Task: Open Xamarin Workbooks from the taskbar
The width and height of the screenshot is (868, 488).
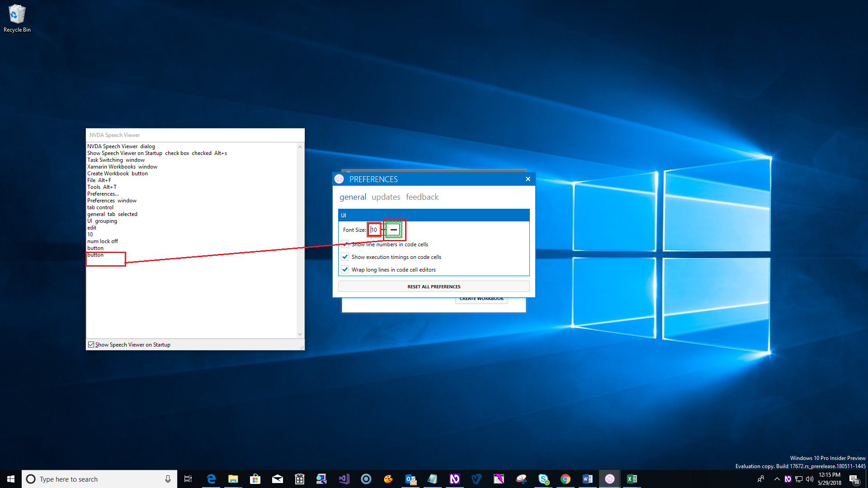Action: [609, 479]
